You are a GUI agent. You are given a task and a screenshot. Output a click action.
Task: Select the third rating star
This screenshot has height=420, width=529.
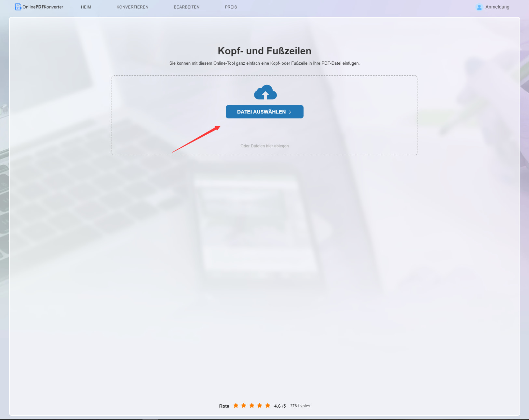[252, 405]
